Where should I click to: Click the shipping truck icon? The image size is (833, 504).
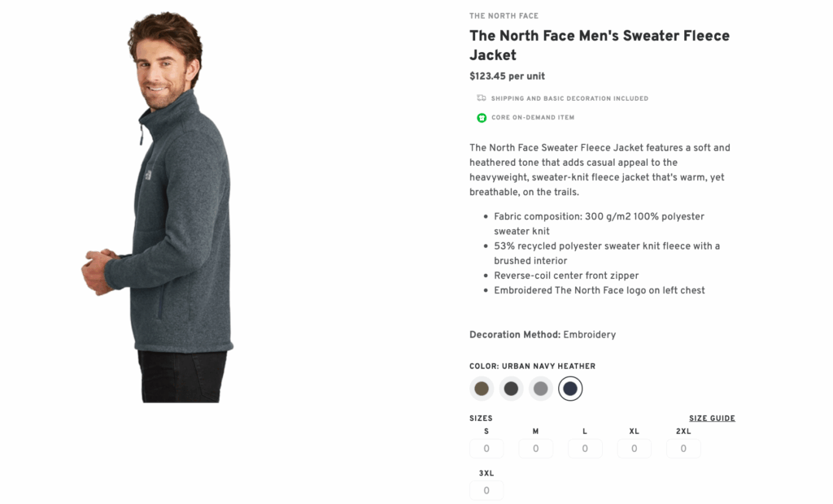pos(482,98)
